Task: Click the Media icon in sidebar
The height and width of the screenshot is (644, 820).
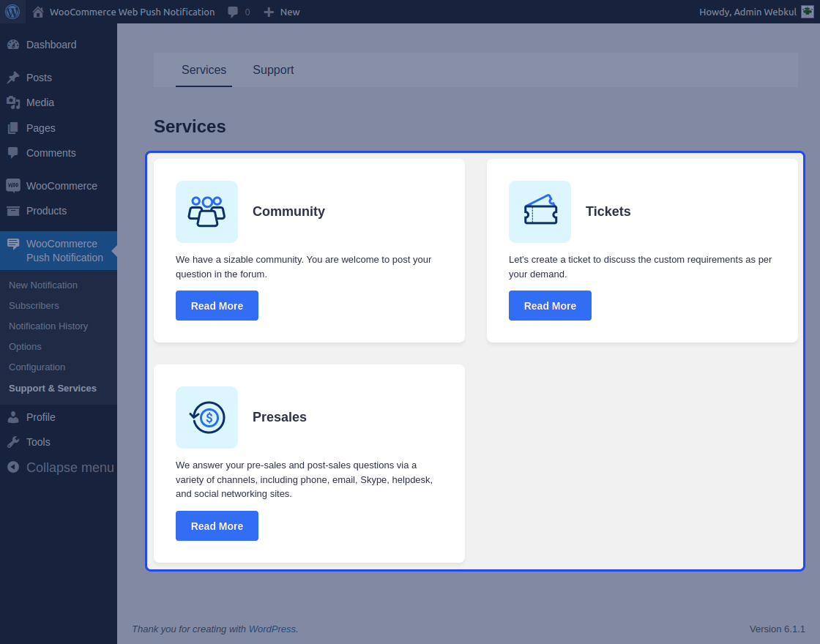Action: (13, 103)
